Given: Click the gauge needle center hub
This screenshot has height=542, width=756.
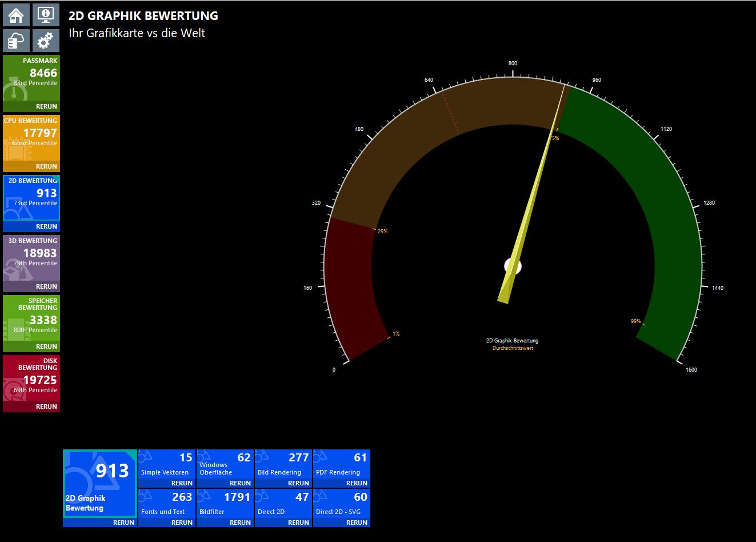Looking at the screenshot, I should point(513,266).
